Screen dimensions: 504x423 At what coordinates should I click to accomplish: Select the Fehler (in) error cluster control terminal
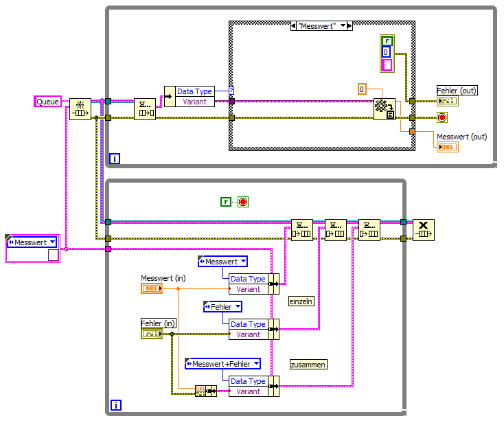tap(152, 334)
